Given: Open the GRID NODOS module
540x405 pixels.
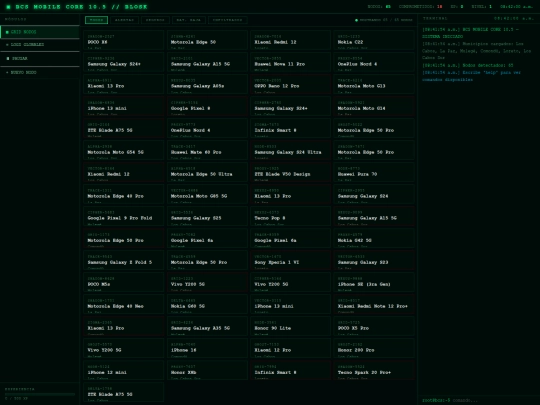Looking at the screenshot, I should 40,32.
